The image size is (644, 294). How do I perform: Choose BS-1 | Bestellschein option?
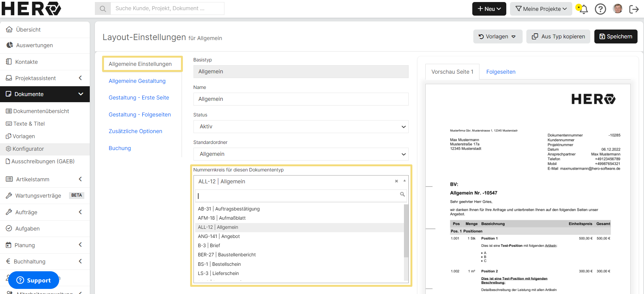[x=299, y=264]
